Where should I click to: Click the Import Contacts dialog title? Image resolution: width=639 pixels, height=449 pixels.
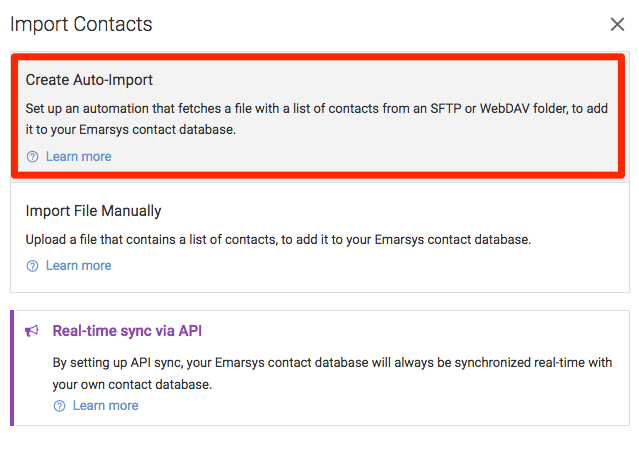click(81, 24)
